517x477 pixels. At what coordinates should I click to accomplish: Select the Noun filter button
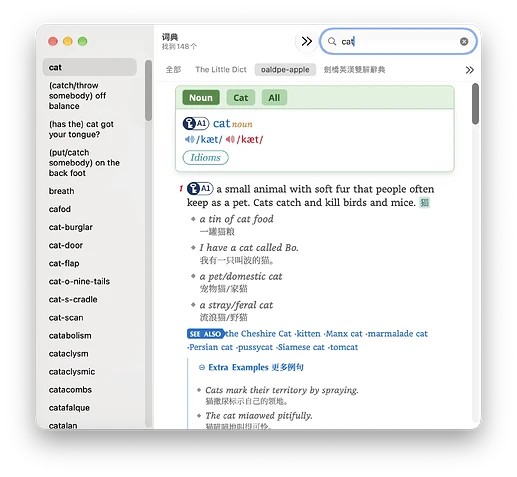201,98
